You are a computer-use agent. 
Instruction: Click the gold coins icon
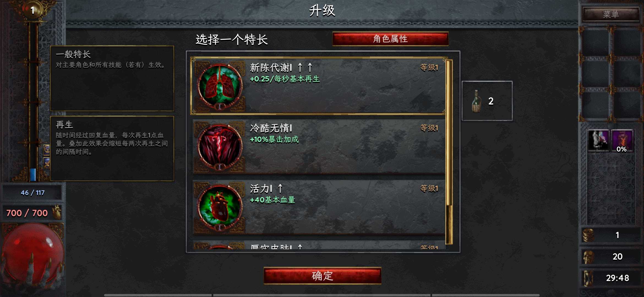(588, 235)
